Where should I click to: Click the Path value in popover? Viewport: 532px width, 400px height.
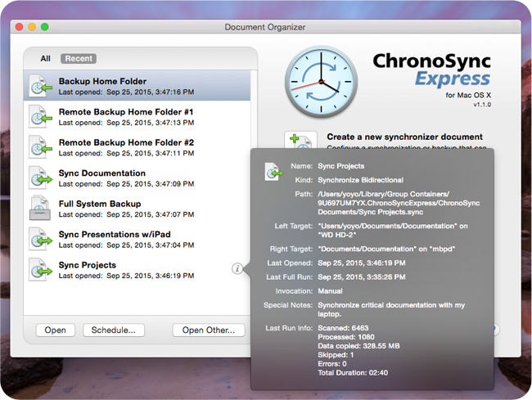399,203
